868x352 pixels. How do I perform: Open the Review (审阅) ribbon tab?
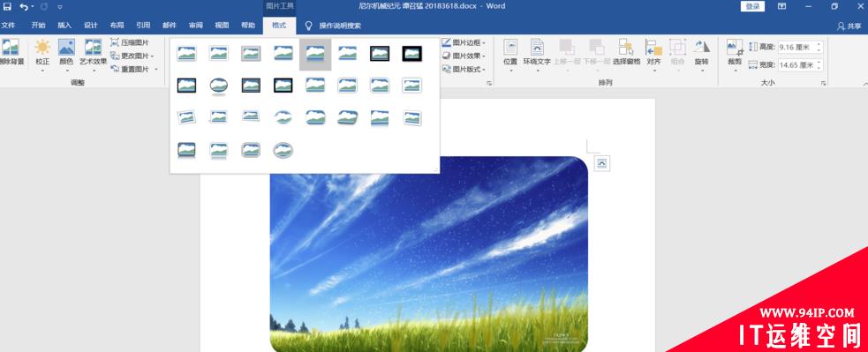pyautogui.click(x=195, y=26)
